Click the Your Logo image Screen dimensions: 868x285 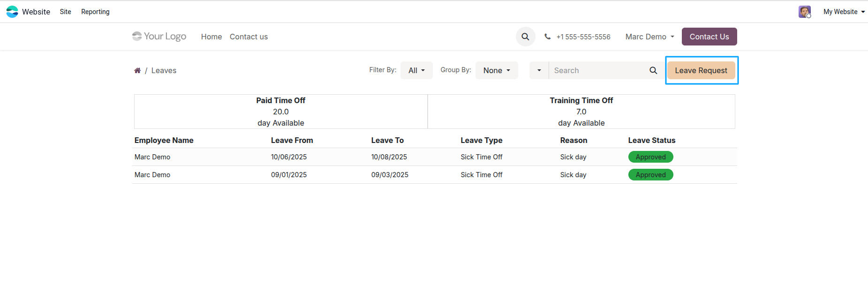click(x=159, y=36)
